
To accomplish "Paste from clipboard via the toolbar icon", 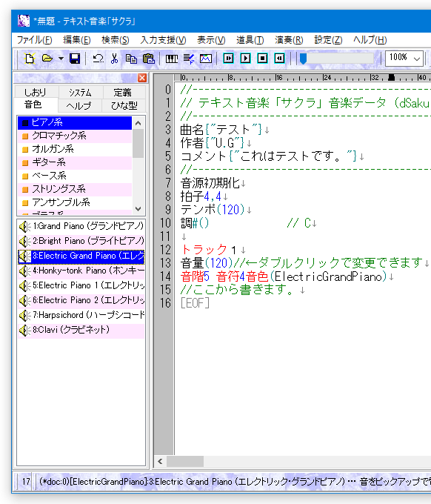I will (148, 59).
